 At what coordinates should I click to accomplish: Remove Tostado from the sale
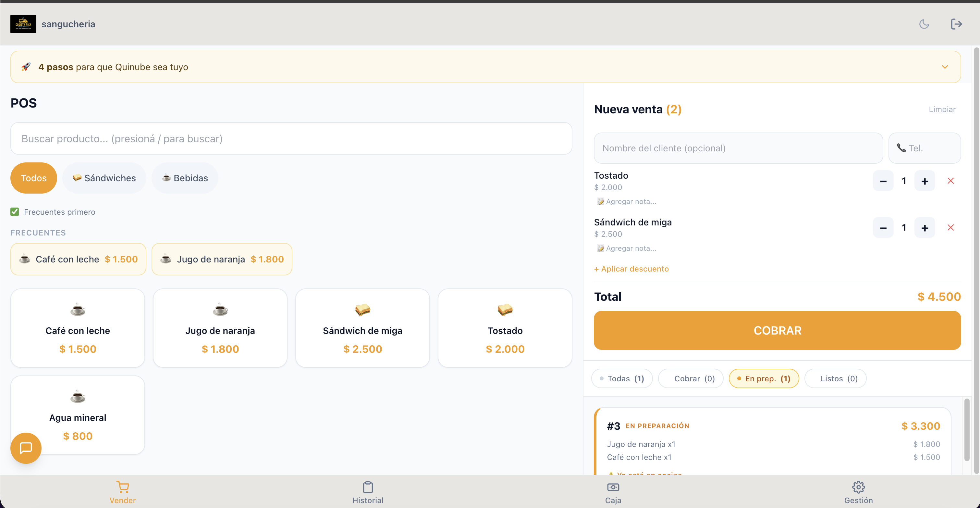click(x=950, y=181)
